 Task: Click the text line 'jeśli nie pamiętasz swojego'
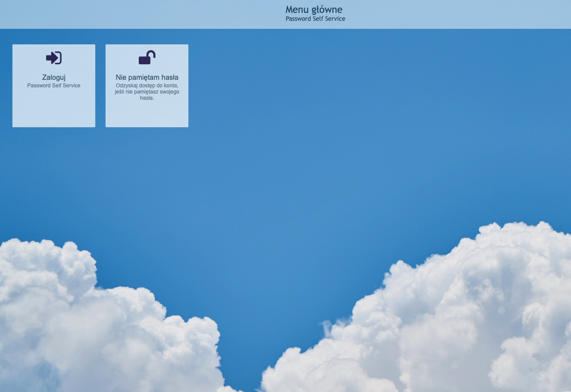pos(147,92)
